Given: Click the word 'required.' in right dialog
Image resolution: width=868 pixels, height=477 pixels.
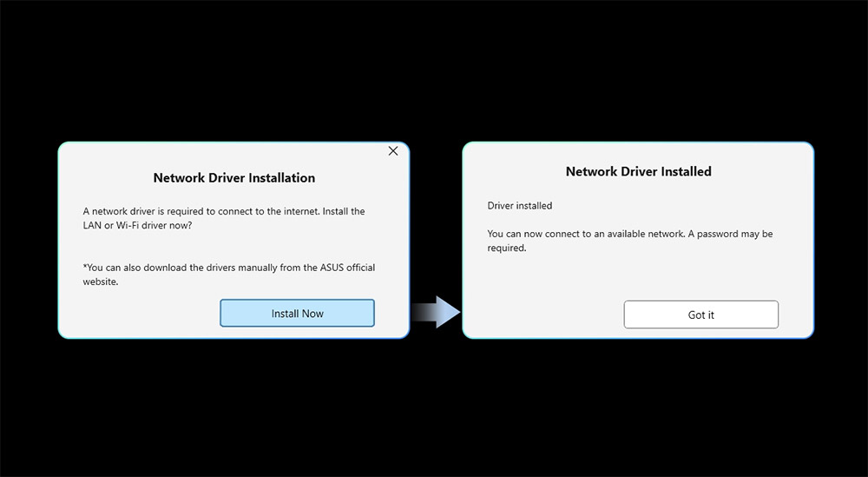Looking at the screenshot, I should click(x=507, y=248).
